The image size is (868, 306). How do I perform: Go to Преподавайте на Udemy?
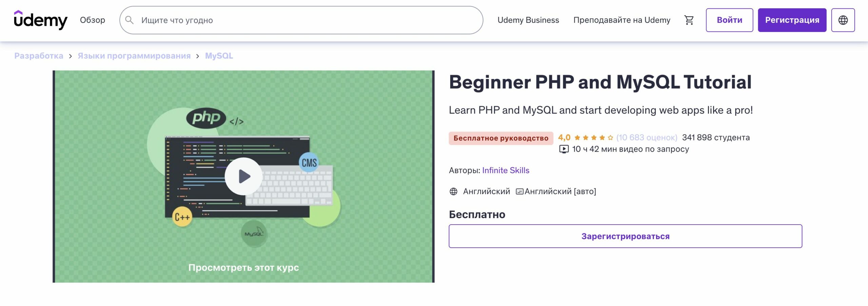click(x=622, y=20)
